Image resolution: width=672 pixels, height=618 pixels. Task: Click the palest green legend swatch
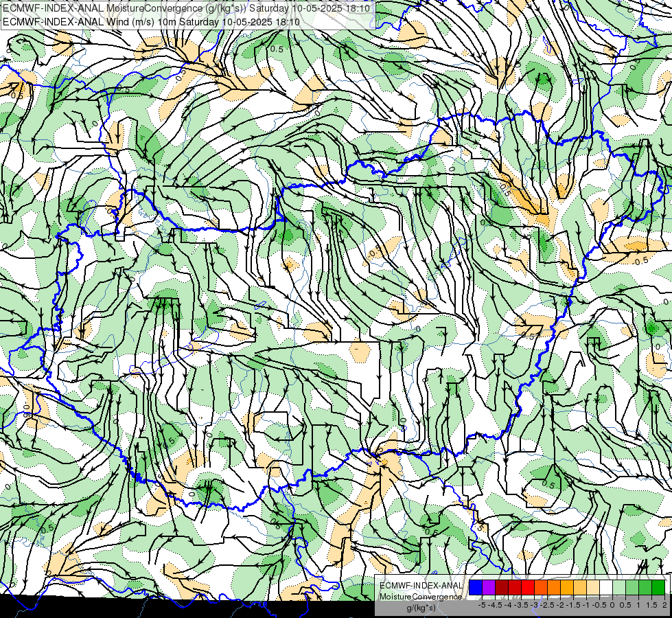tap(619, 587)
